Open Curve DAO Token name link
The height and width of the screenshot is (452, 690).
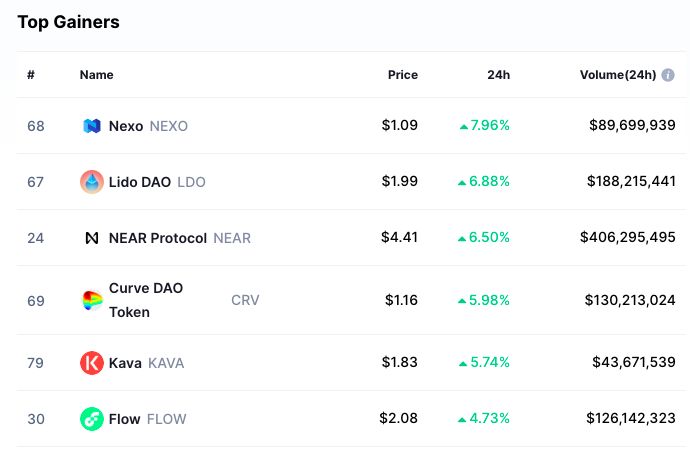click(146, 300)
